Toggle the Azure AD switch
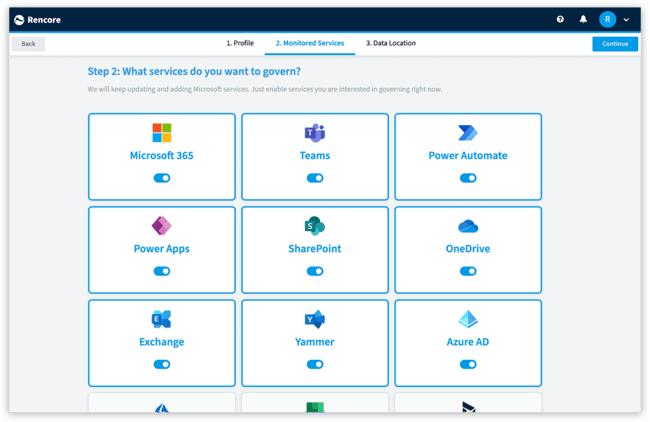This screenshot has height=422, width=650. point(468,364)
